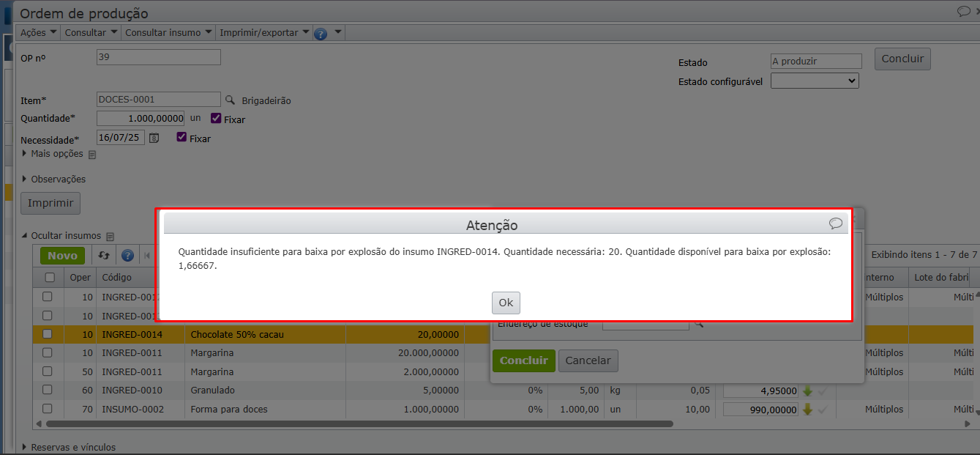980x455 pixels.
Task: Click the Quantidade input field
Action: point(141,118)
